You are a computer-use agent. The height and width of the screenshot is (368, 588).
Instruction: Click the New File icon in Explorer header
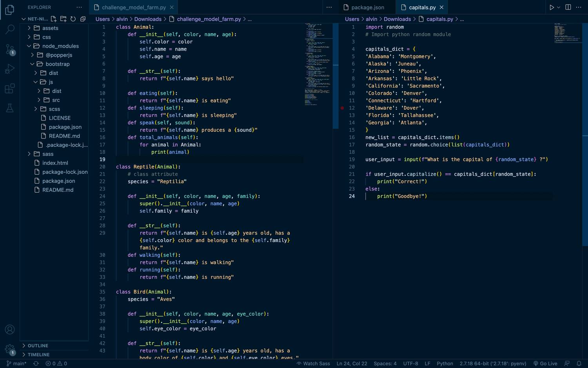click(54, 19)
